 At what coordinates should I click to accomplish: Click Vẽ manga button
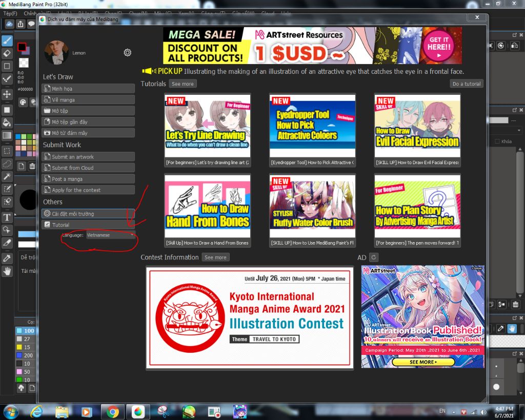[88, 100]
